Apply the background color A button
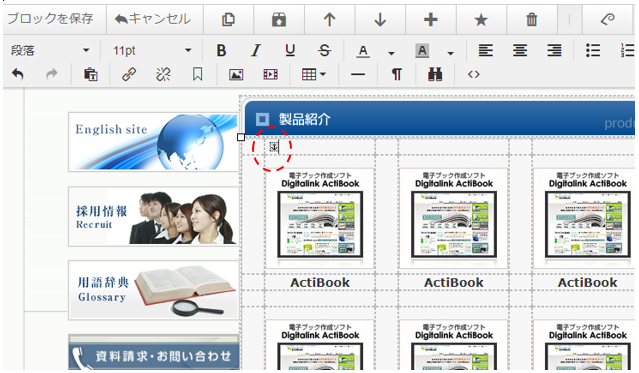This screenshot has width=639, height=373. coord(422,51)
